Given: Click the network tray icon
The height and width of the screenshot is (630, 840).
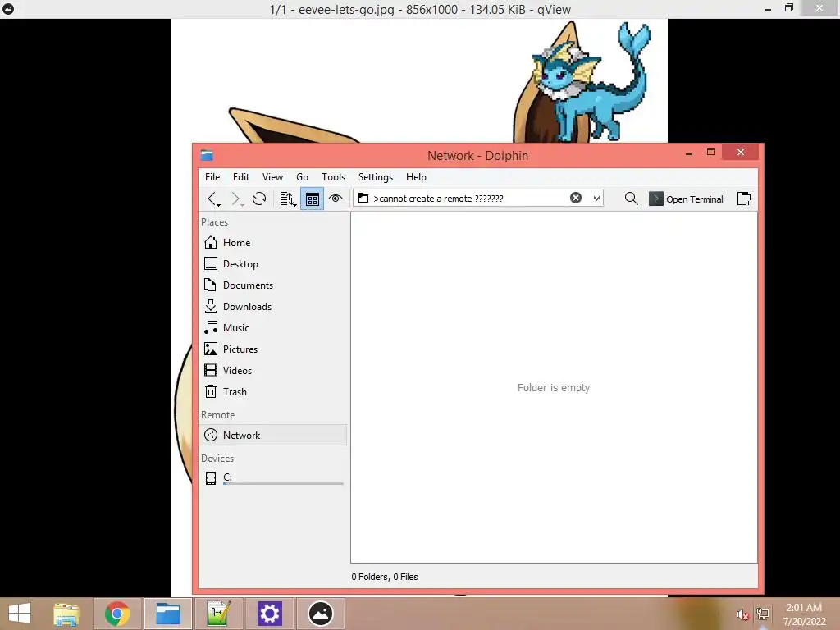Looking at the screenshot, I should 762,614.
